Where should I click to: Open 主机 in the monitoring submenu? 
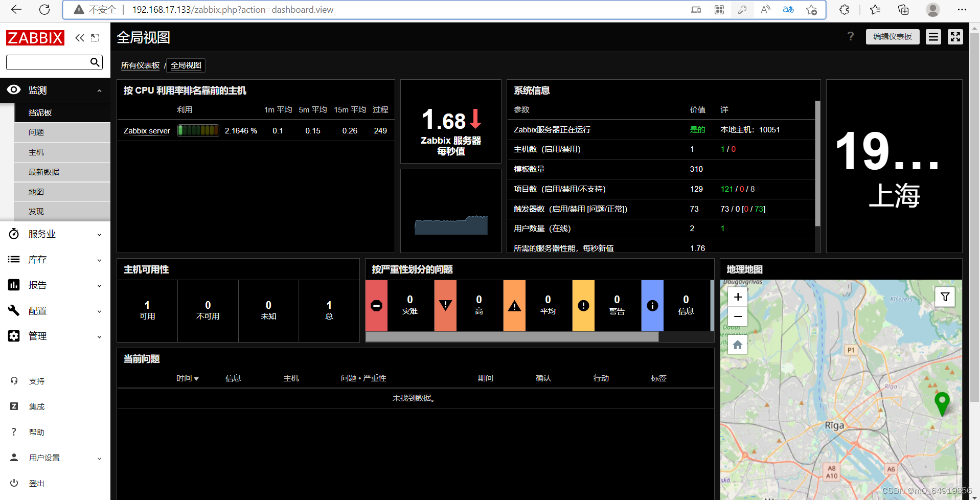tap(62, 152)
